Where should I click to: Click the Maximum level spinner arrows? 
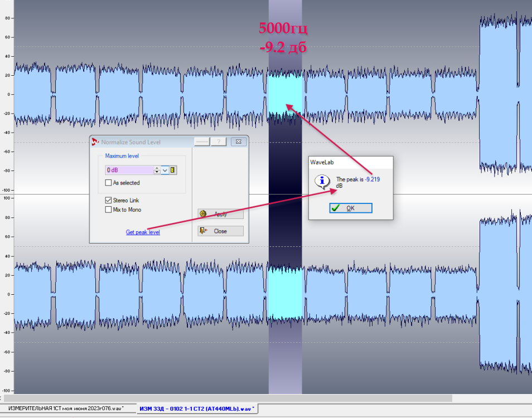pyautogui.click(x=157, y=170)
